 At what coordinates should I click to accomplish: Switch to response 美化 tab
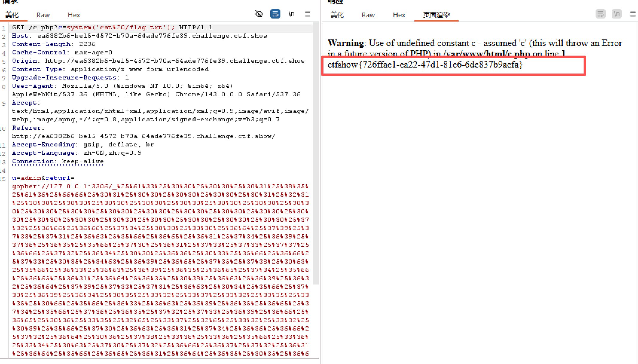pos(337,15)
